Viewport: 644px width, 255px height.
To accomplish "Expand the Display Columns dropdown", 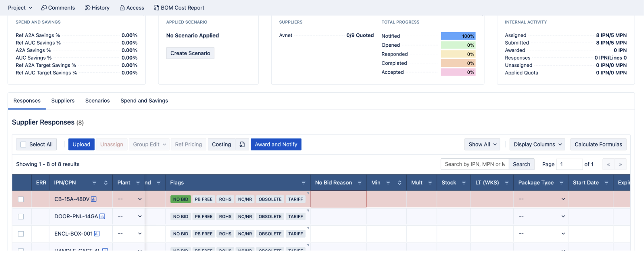I will (537, 145).
